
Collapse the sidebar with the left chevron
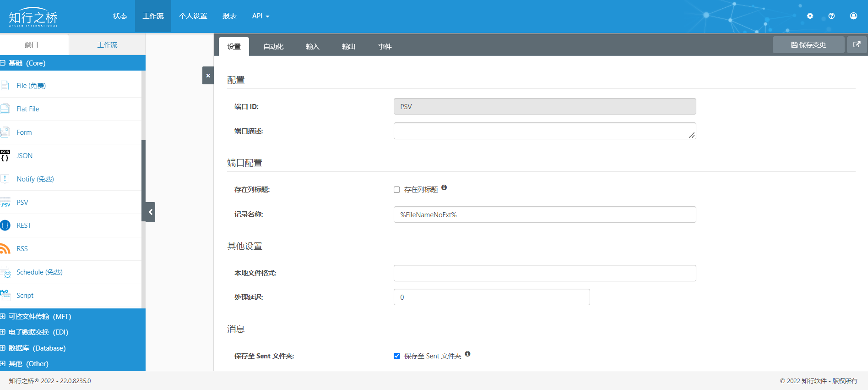click(x=150, y=212)
